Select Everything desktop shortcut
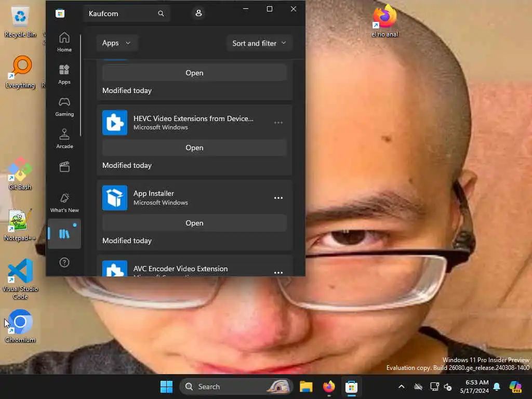 click(x=20, y=72)
